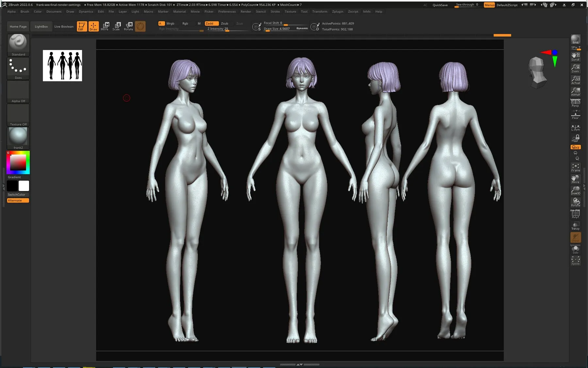The image size is (588, 368).
Task: Click the BPR render icon
Action: coord(575,40)
